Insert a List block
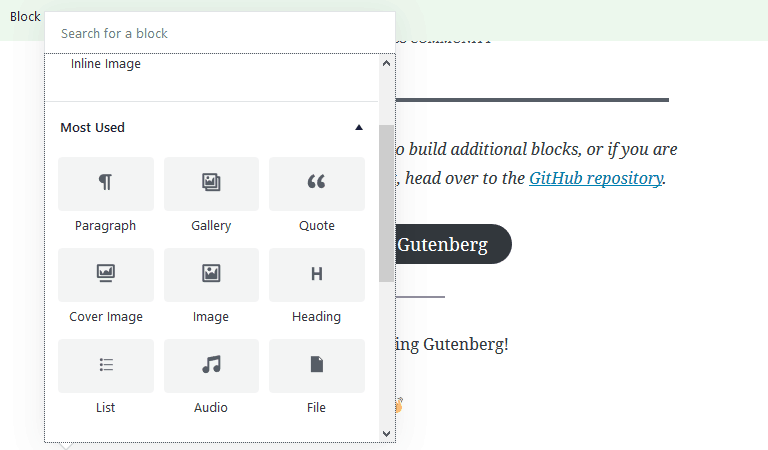Viewport: 768px width, 450px height. (x=105, y=379)
